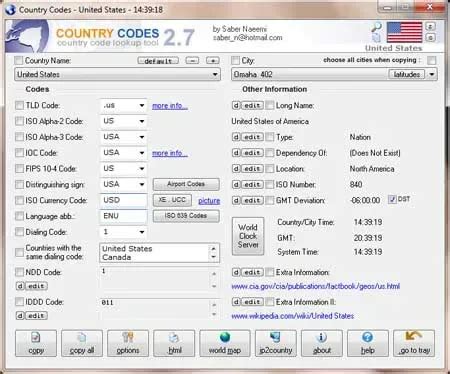450x374 pixels.
Task: Click the html export button
Action: (174, 343)
